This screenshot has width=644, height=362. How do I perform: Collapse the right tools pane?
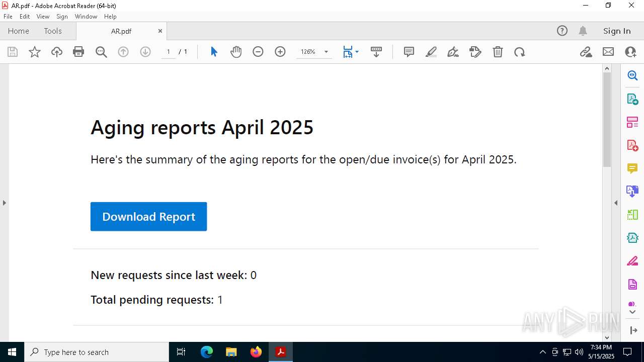pos(616,203)
